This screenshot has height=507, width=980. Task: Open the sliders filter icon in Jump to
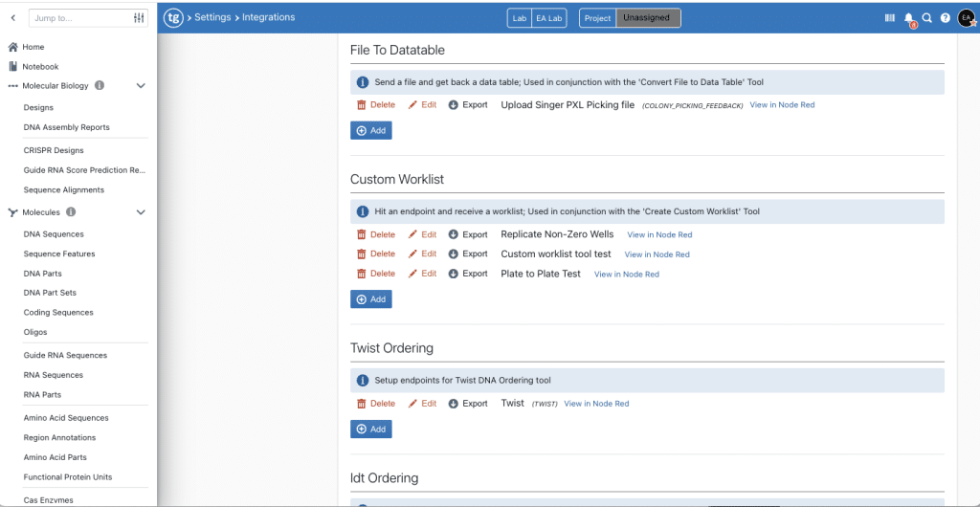(x=139, y=18)
